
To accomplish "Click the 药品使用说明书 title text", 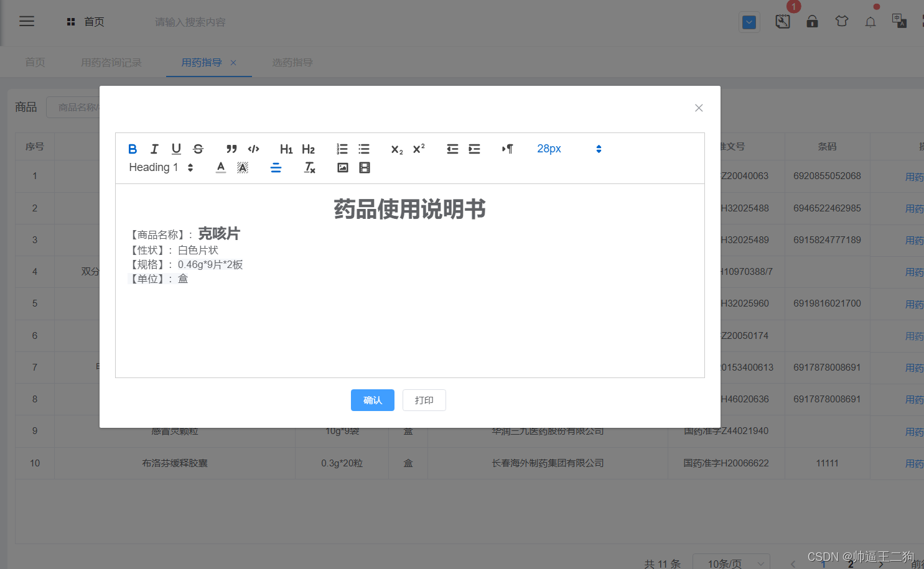I will (409, 209).
